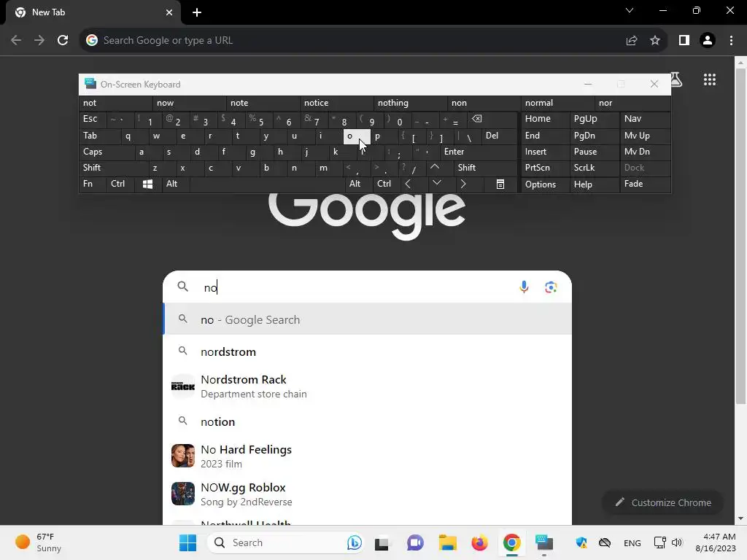Image resolution: width=747 pixels, height=560 pixels.
Task: Toggle the ScrLk key
Action: click(x=595, y=168)
